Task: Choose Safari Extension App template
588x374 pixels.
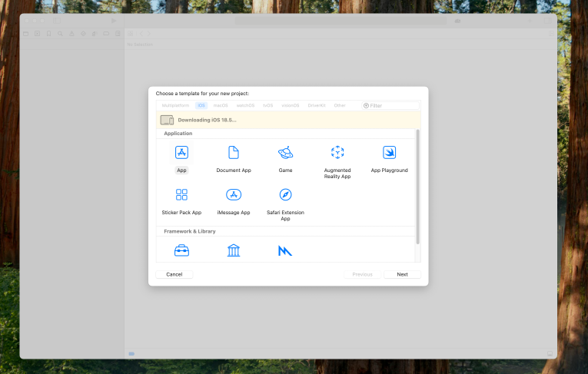Action: click(285, 195)
